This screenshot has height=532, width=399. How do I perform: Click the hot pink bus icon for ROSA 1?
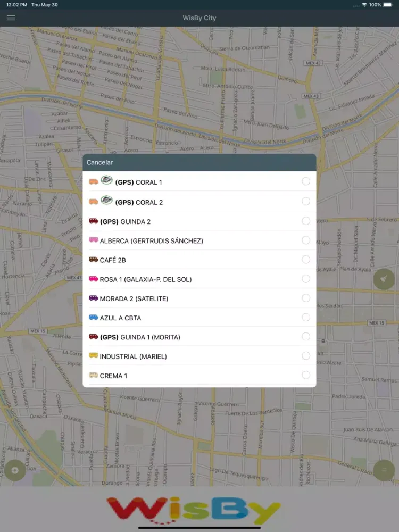(93, 279)
